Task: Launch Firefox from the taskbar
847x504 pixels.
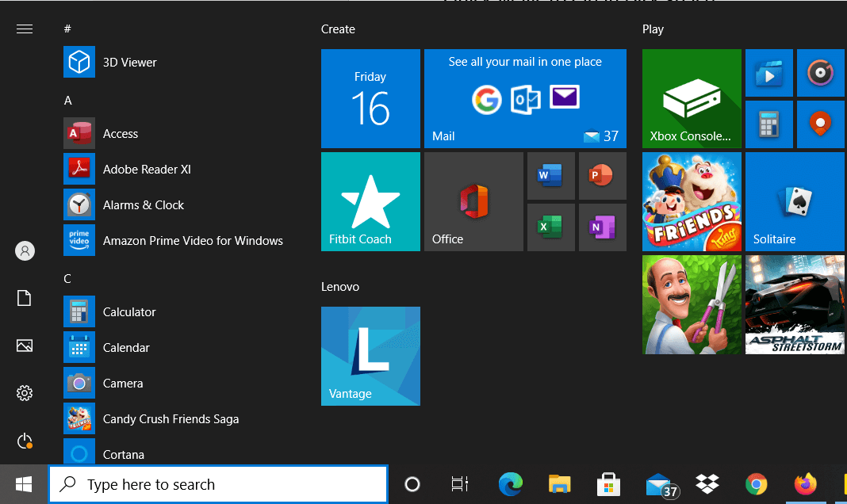Action: pyautogui.click(x=806, y=484)
